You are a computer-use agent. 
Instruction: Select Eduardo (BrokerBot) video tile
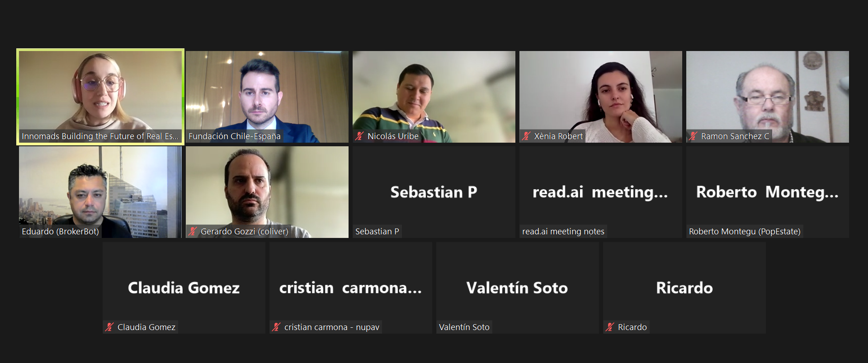point(100,192)
